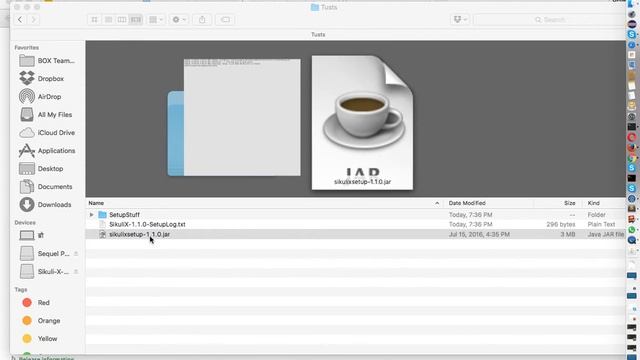Click the Tuts folder icon in title bar
Image resolution: width=640 pixels, height=360 pixels.
pos(315,7)
